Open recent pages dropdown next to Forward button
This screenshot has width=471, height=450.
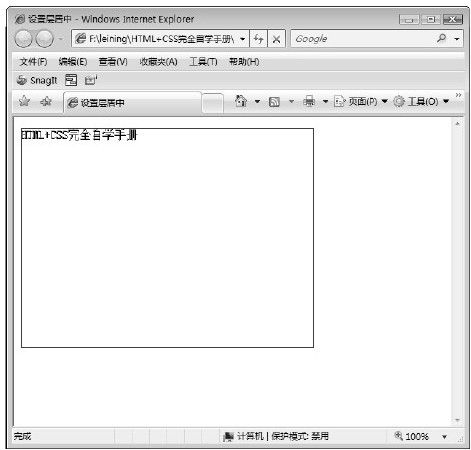pos(60,39)
